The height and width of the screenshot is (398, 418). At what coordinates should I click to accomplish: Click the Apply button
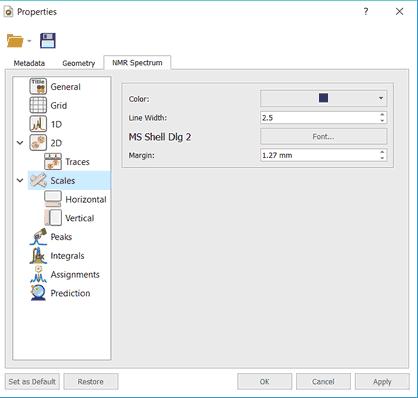click(382, 381)
